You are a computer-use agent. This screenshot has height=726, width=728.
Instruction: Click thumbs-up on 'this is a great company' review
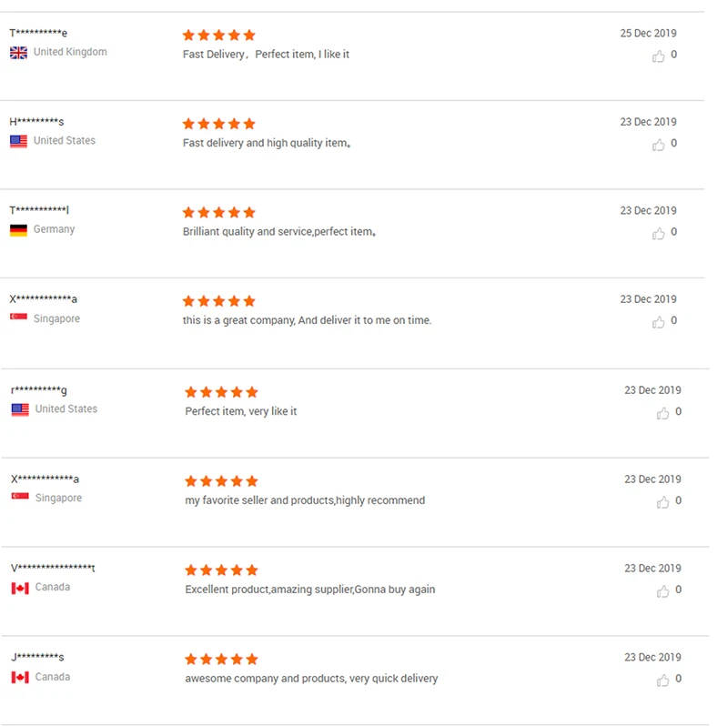click(x=658, y=321)
